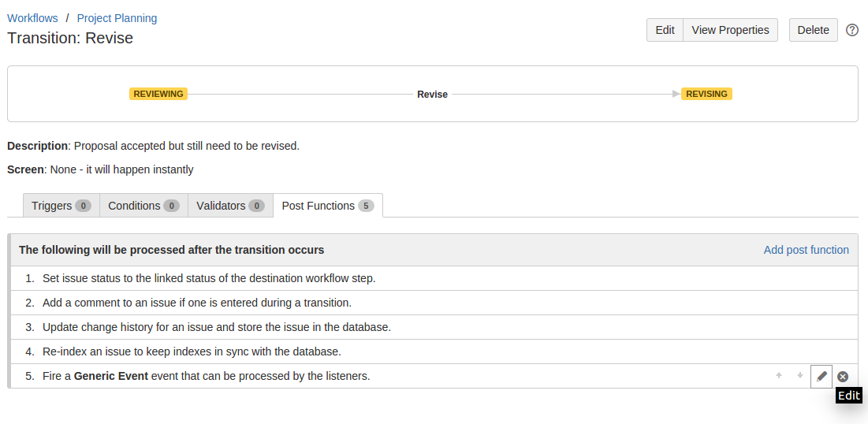Screen dimensions: 868x424
Task: Select the Validators tab
Action: 231,206
